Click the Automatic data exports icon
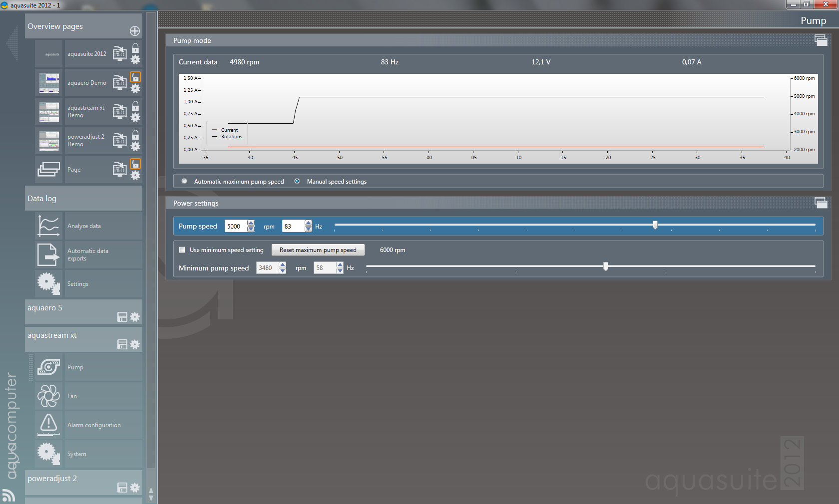 click(x=48, y=254)
